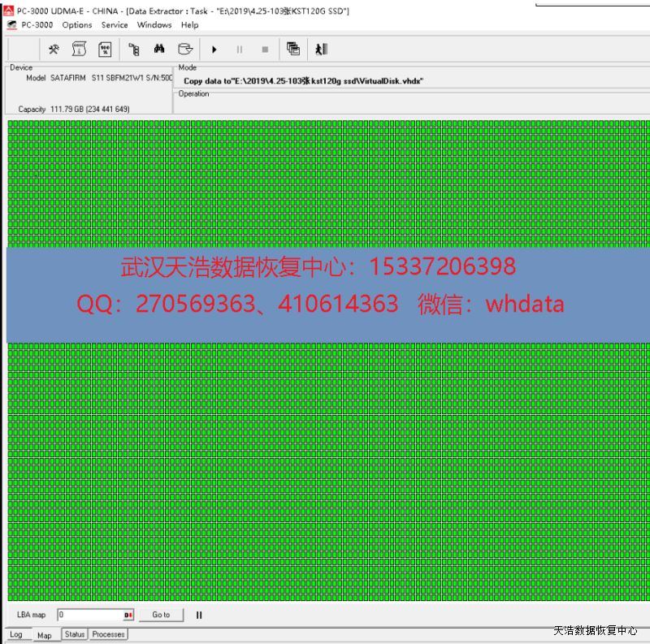Viewport: 650px width, 644px height.
Task: Open the Service menu
Action: point(115,25)
